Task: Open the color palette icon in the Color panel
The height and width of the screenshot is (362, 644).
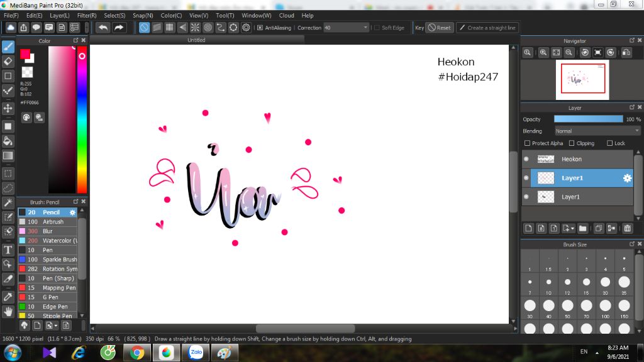Action: (26, 118)
